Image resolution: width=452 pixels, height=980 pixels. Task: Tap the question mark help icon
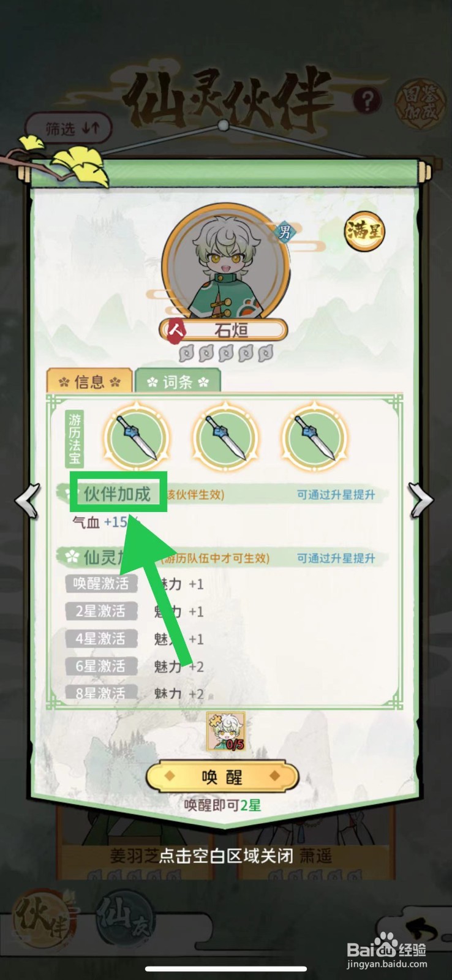click(367, 100)
